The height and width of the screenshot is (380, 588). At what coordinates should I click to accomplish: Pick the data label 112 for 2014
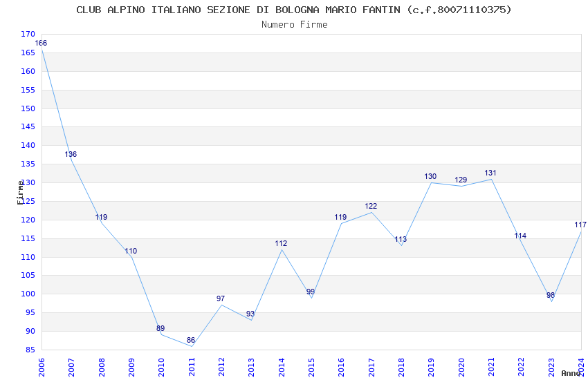click(x=281, y=244)
